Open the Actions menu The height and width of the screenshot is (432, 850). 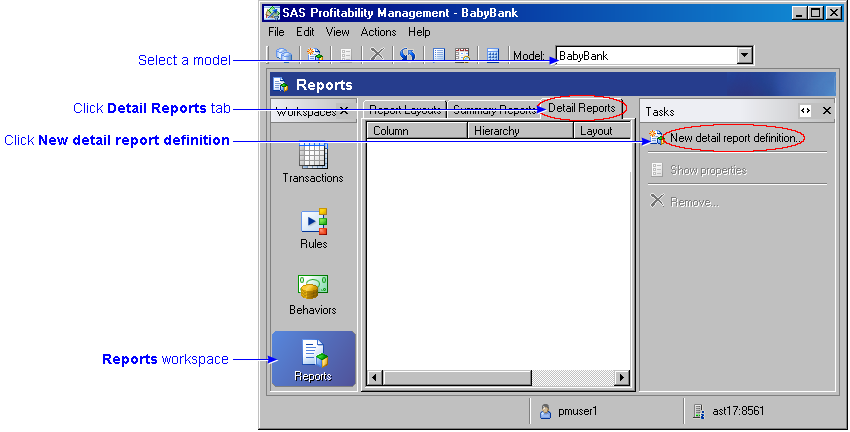click(378, 32)
